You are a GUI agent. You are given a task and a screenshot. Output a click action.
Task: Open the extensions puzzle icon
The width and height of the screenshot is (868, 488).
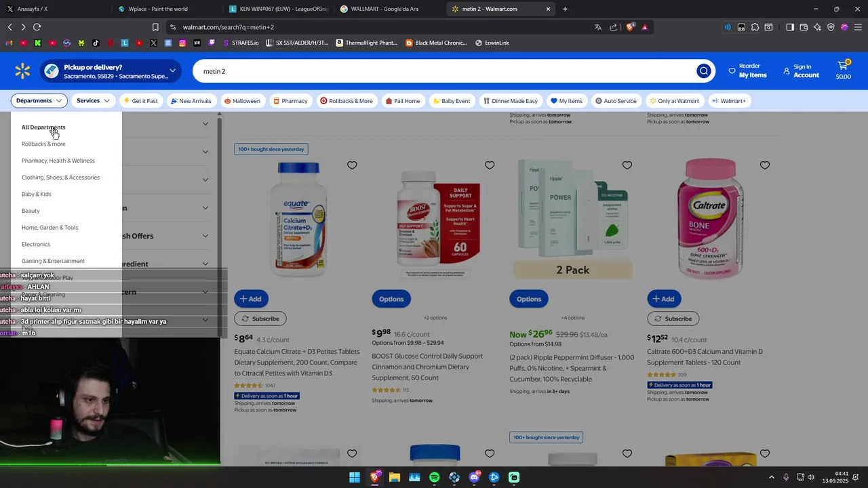click(x=755, y=27)
